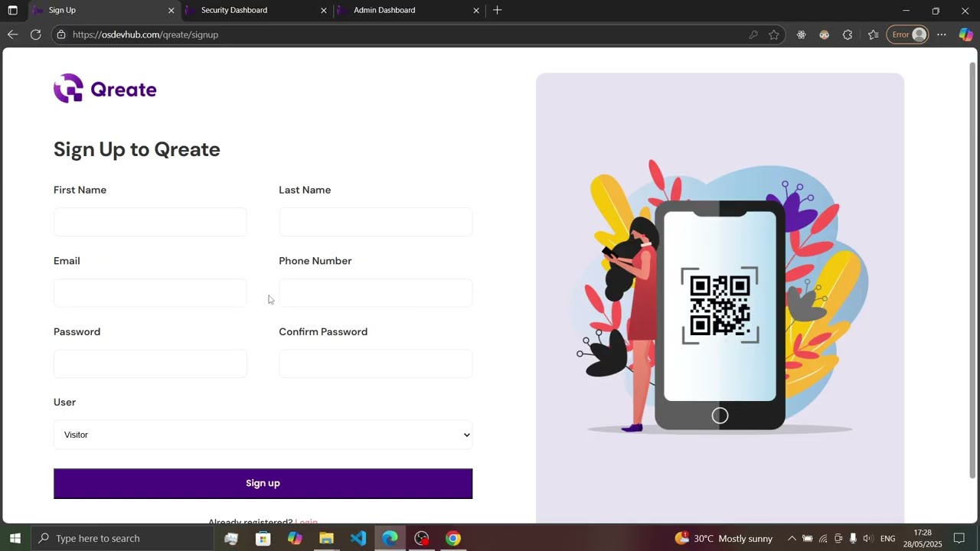Focus the First Name field
Image resolution: width=980 pixels, height=551 pixels.
pos(150,222)
